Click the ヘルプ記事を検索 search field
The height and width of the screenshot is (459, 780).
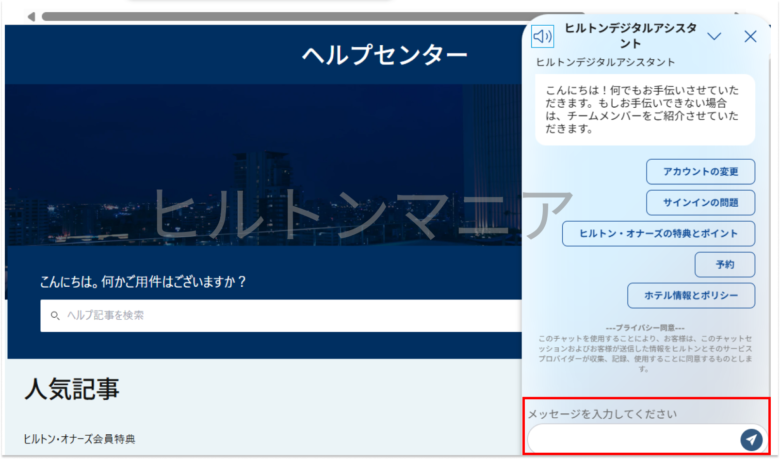tap(281, 315)
